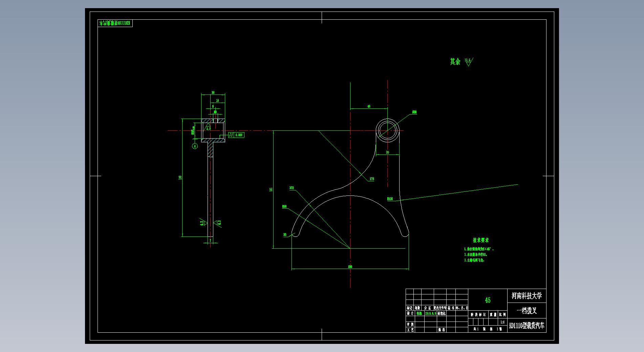
Task: Select the 其余 surface finish note
Action: tap(455, 62)
